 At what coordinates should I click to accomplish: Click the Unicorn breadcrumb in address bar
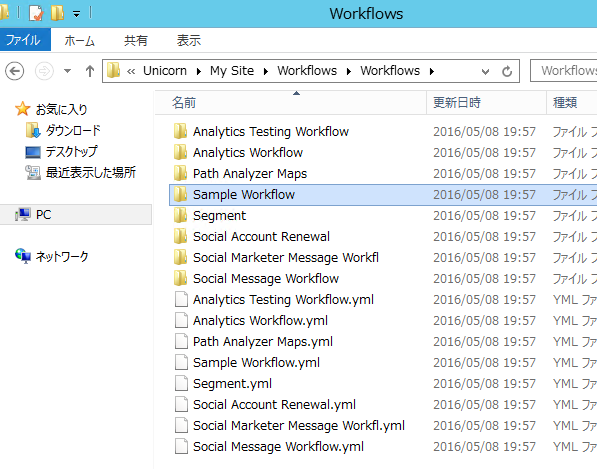[165, 71]
